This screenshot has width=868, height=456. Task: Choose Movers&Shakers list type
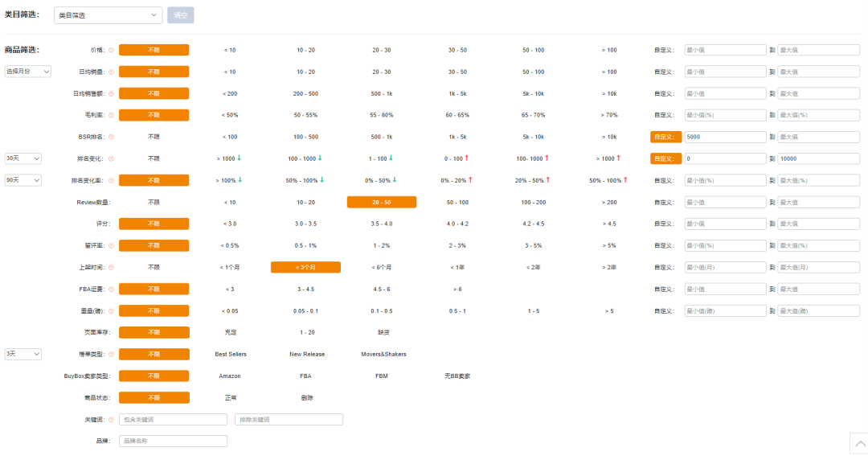click(383, 354)
